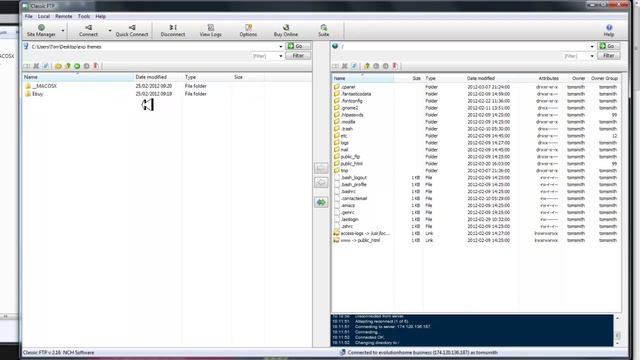Click the connection status icon in status bar
Screen dimensions: 640x360
pos(342,352)
